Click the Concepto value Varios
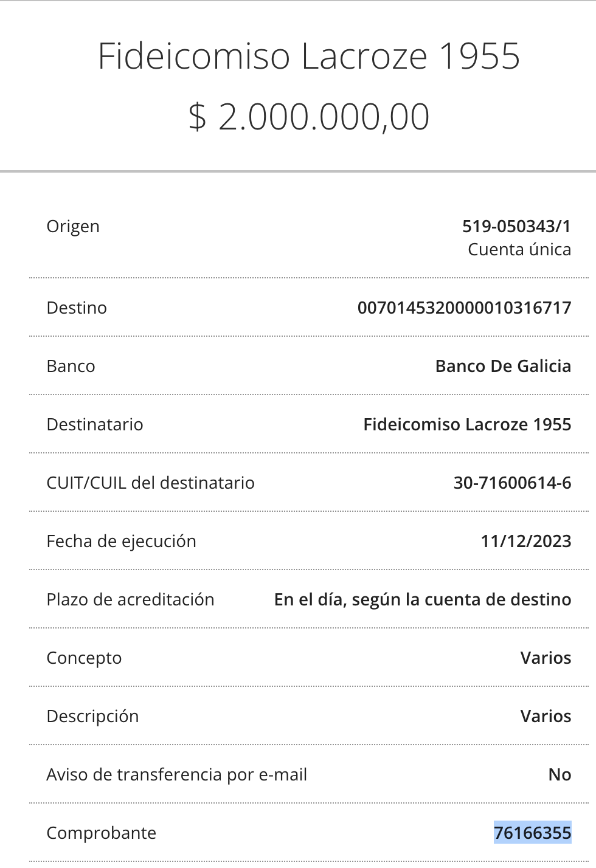This screenshot has width=596, height=868. (546, 658)
